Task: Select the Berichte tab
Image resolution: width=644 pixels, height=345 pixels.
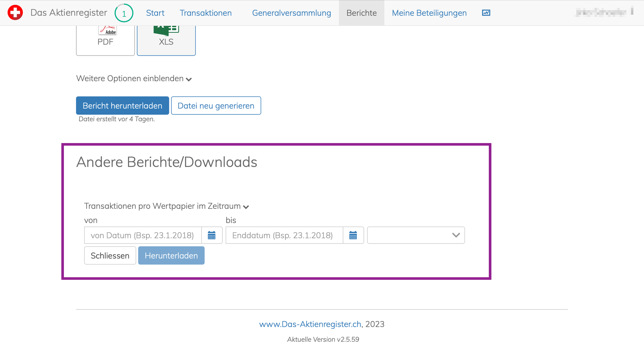Action: coord(361,13)
